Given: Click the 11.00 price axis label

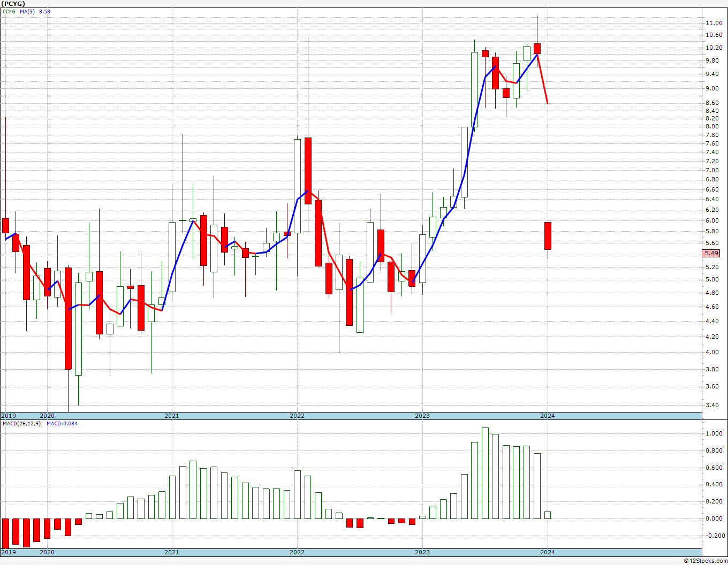Looking at the screenshot, I should coord(714,24).
